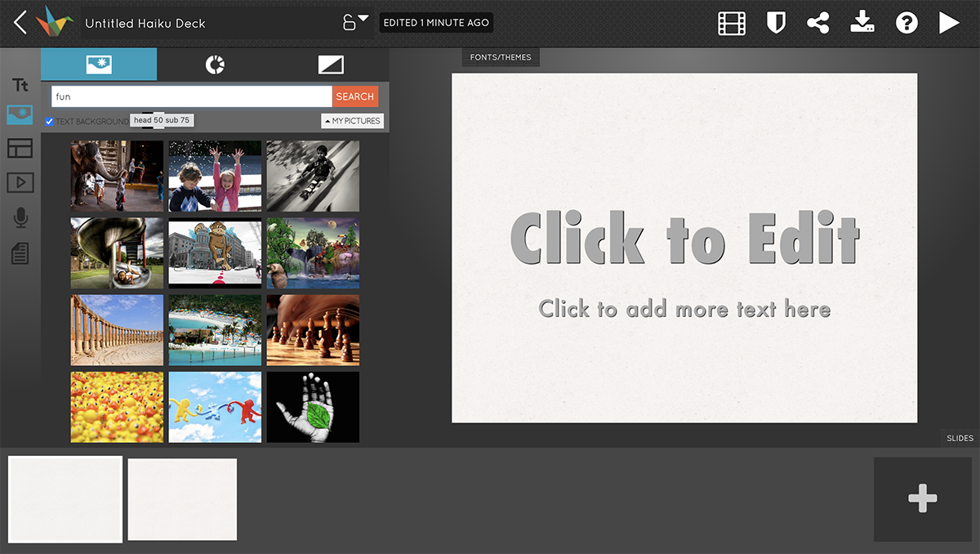Switch to the charts tab
Screen dimensions: 980x554
click(x=215, y=65)
